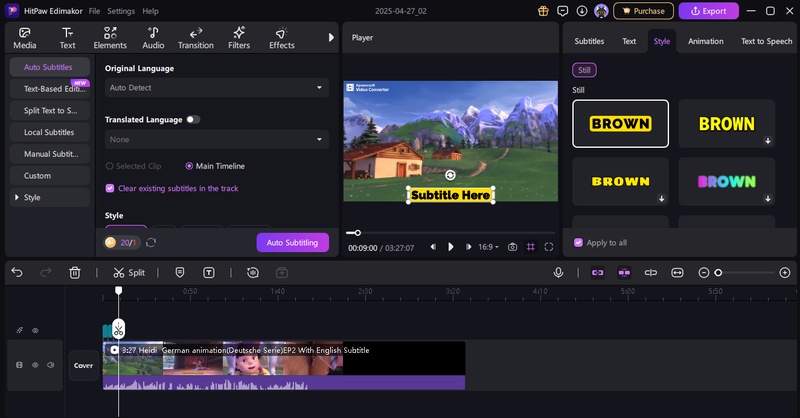Open the Audio panel

click(153, 38)
